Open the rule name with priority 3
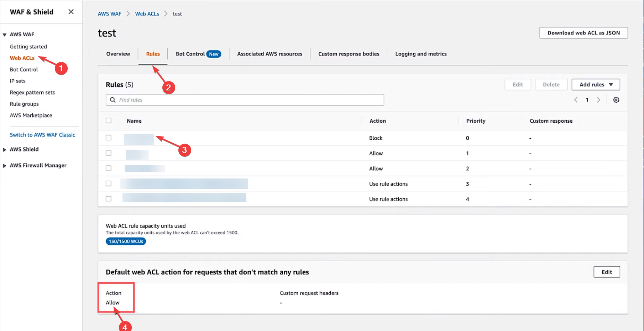 [x=184, y=183]
